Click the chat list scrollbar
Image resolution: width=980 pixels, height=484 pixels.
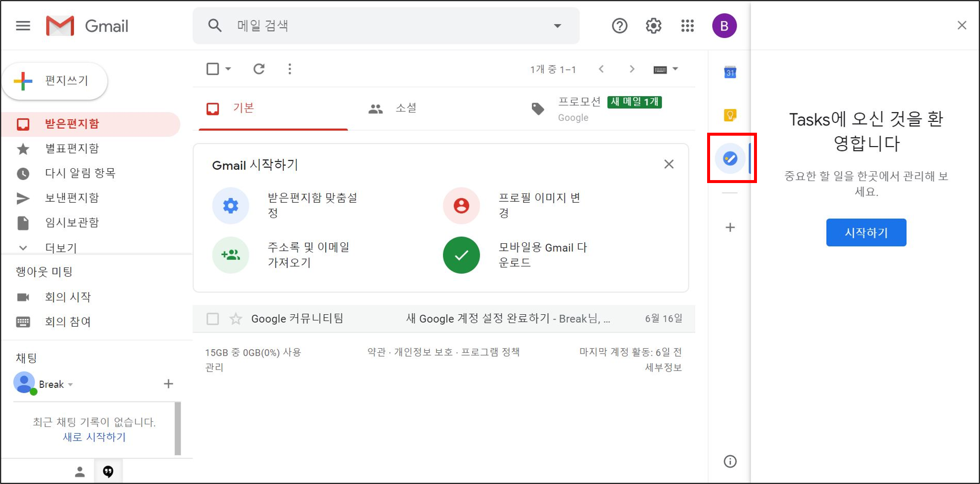tap(178, 428)
